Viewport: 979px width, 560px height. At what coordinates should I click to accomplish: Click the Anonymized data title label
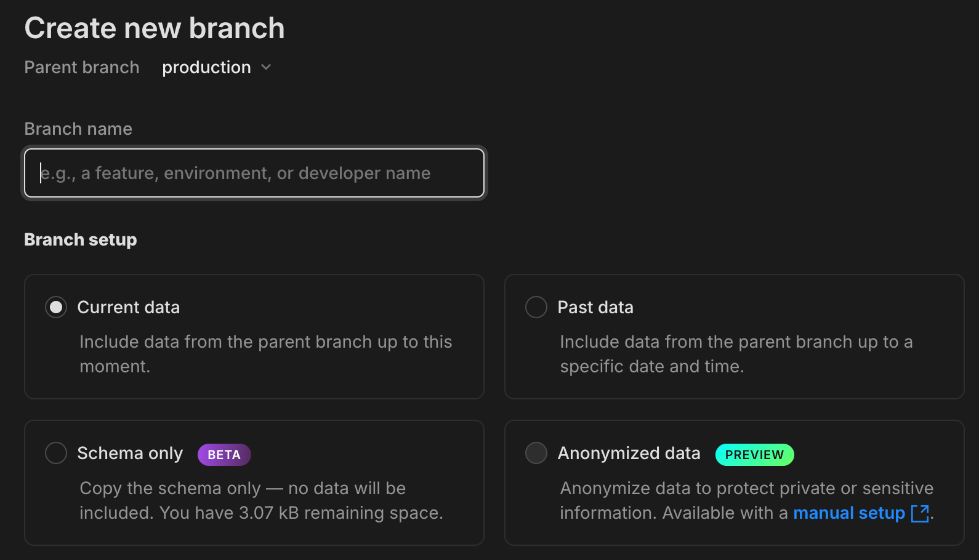pos(629,454)
